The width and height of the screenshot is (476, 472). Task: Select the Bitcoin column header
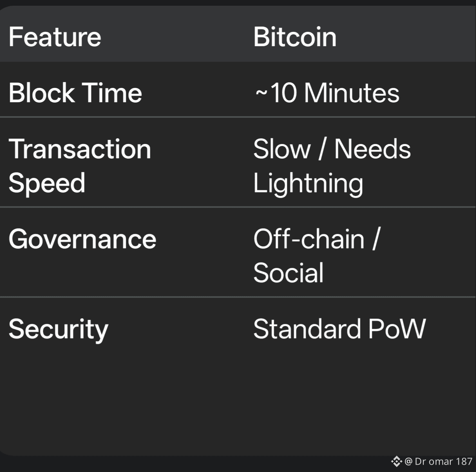pyautogui.click(x=295, y=37)
